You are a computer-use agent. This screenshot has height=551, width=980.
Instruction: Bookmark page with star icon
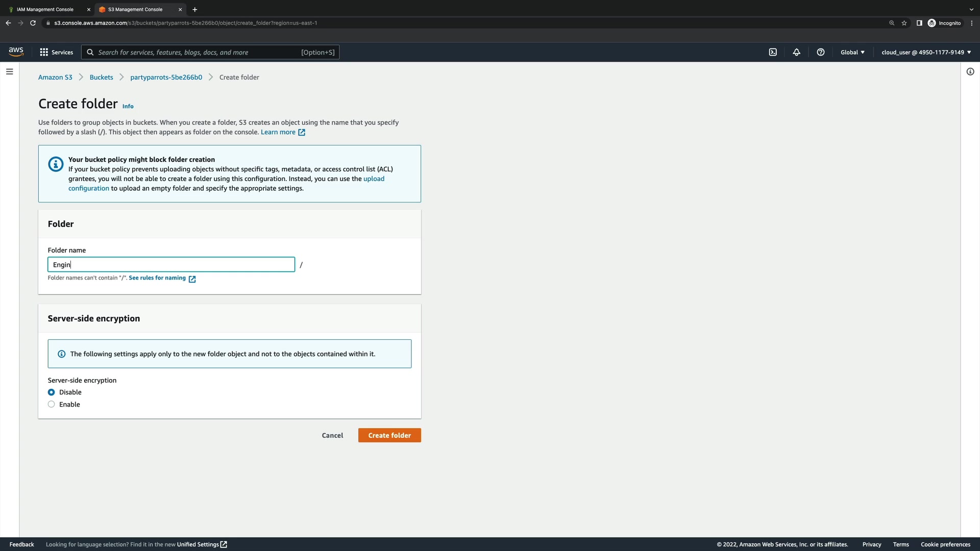[904, 23]
